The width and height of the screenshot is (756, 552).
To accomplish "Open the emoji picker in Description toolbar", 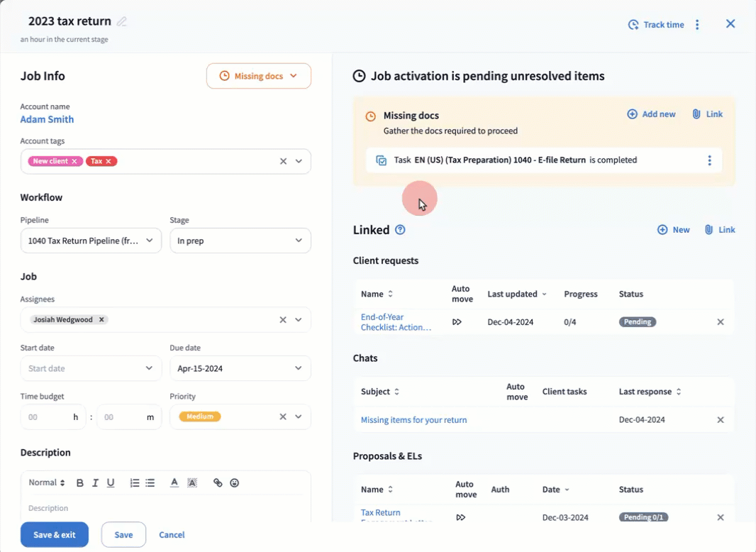I will click(235, 483).
